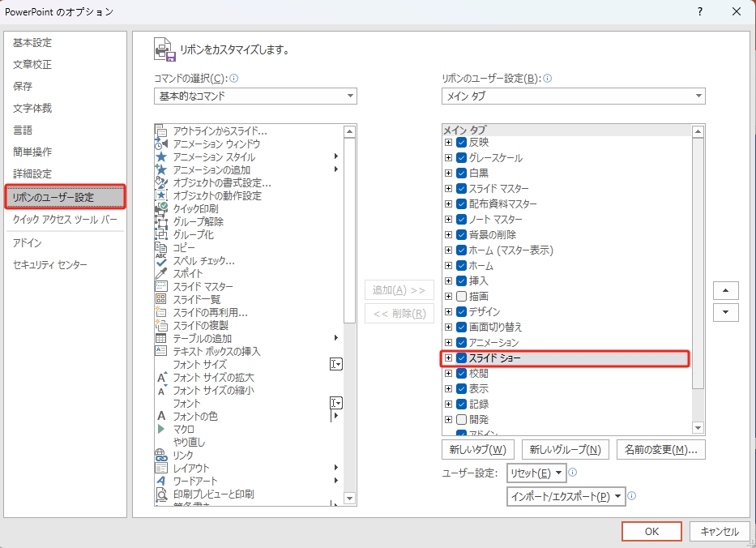Click the 新しいグループ button
The image size is (756, 548).
click(x=565, y=450)
